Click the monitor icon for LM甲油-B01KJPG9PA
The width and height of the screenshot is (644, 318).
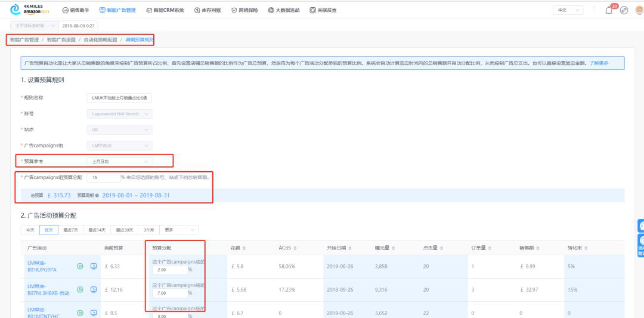94,266
